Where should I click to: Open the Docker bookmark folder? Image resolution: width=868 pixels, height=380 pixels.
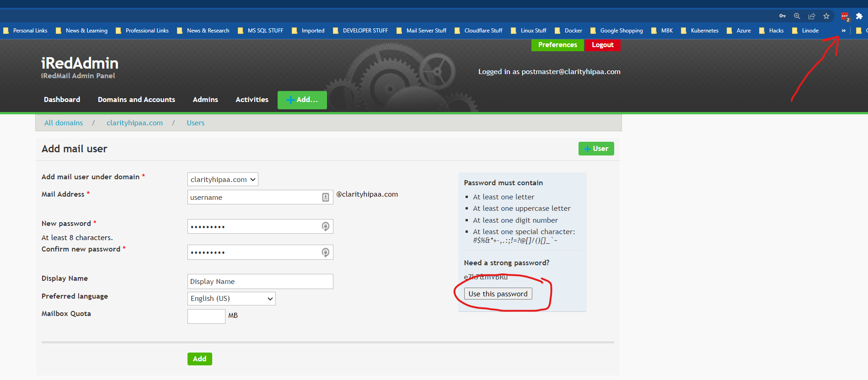(568, 31)
